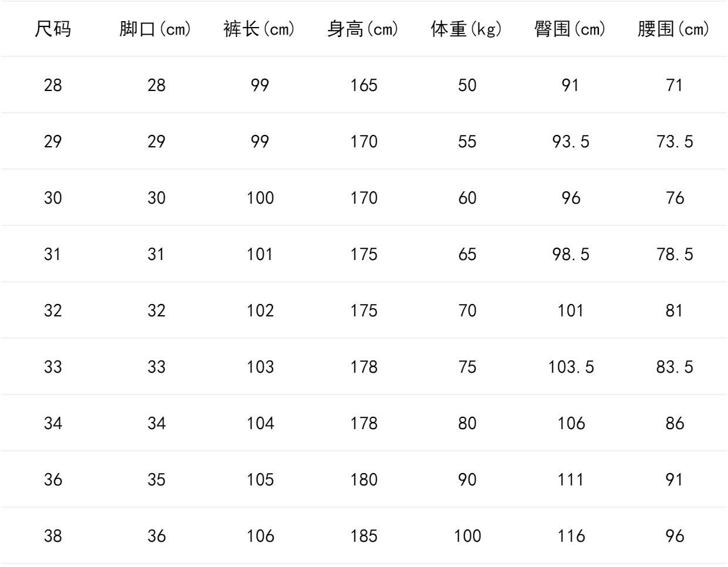Select the 98.5 cell in 臀围 column
Image resolution: width=728 pixels, height=567 pixels.
point(571,255)
